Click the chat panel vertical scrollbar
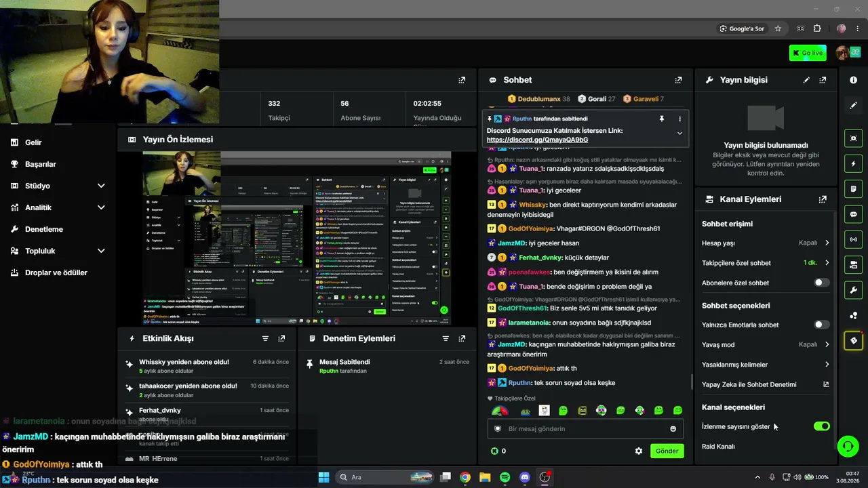 (x=691, y=382)
